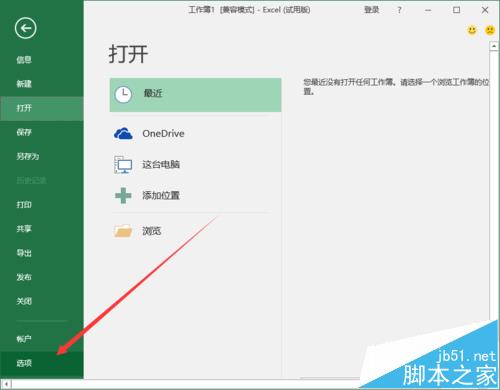Click the 登录 sign-in link
This screenshot has height=390, width=500.
click(372, 10)
